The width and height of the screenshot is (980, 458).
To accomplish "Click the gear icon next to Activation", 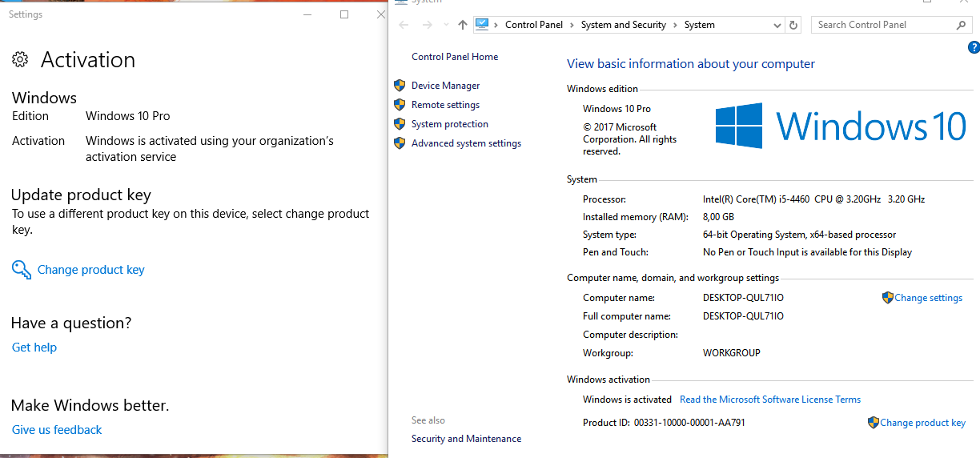I will (x=20, y=60).
